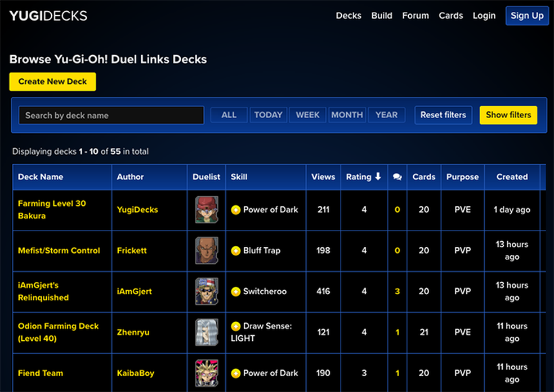Click the skill icon beside Bluff Trap

coord(236,250)
